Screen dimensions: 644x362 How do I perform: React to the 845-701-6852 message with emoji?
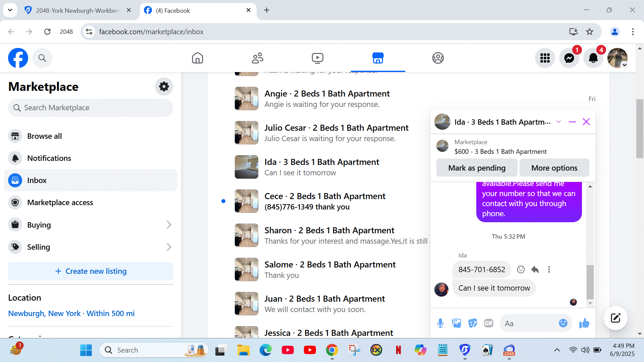521,269
